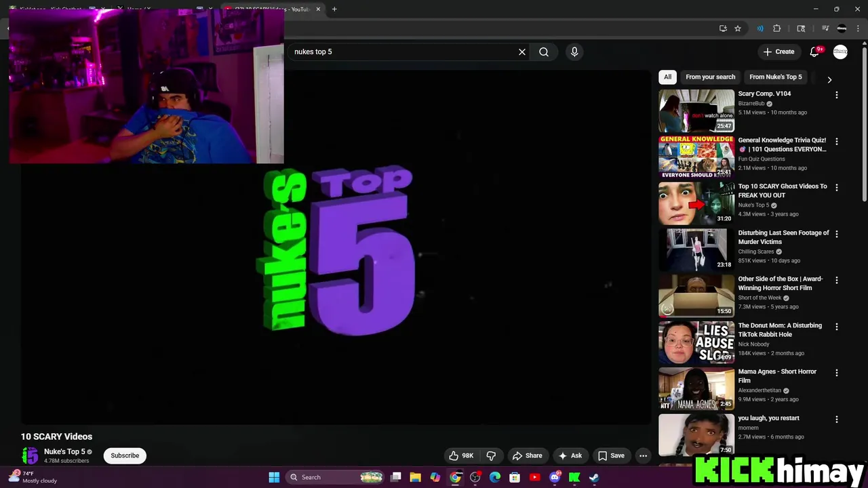Image resolution: width=868 pixels, height=488 pixels.
Task: Open the Chilling Scares channel name
Action: tap(755, 251)
